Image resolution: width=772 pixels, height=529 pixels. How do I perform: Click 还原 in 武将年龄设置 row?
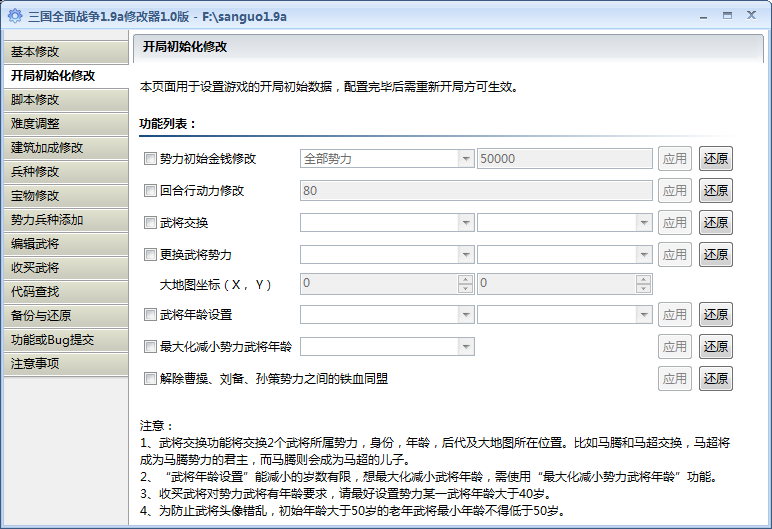coord(716,315)
